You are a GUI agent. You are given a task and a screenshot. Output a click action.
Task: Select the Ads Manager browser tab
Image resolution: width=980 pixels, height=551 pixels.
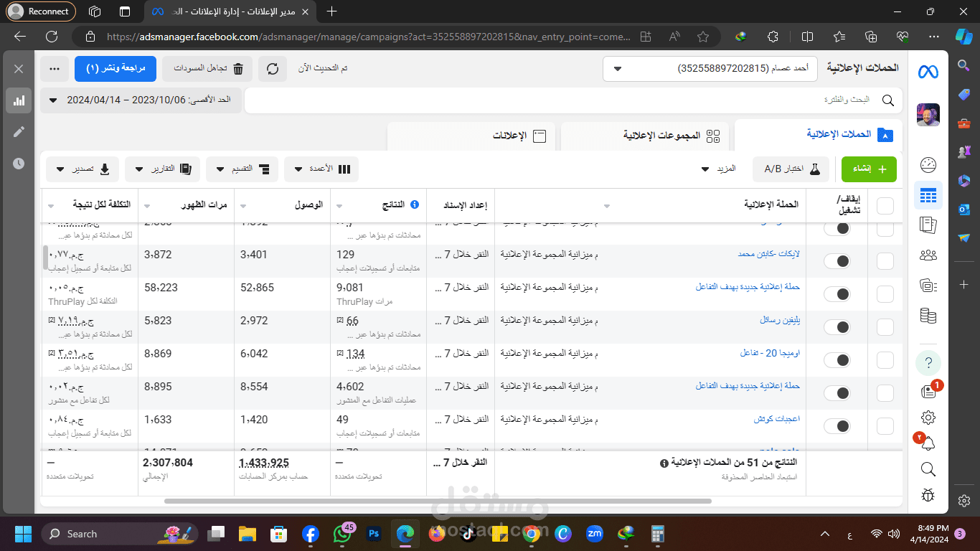230,11
